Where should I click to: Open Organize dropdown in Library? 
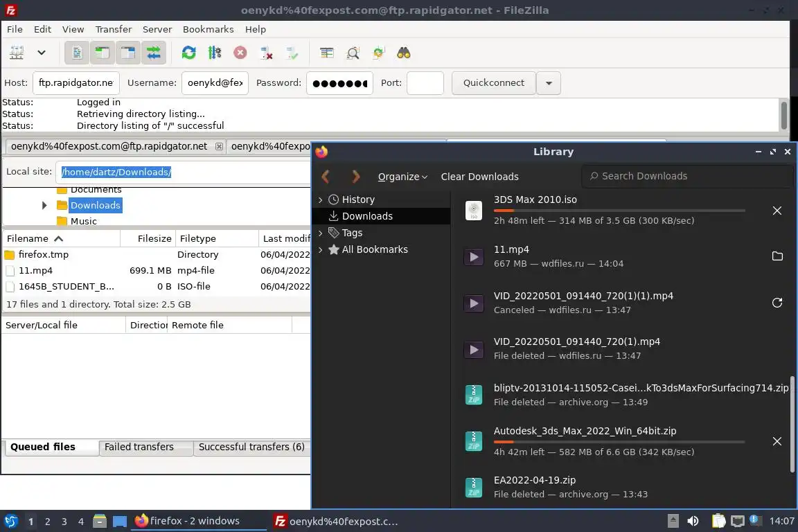click(402, 177)
